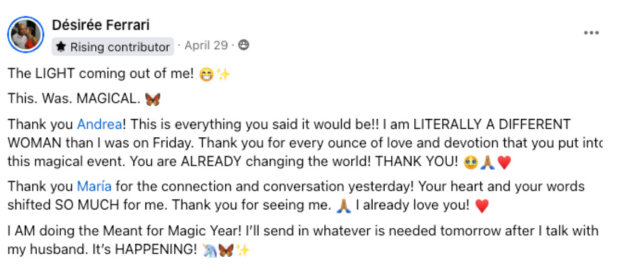Open the April 29 post timestamp
Image resolution: width=644 pixels, height=278 pixels.
point(206,45)
